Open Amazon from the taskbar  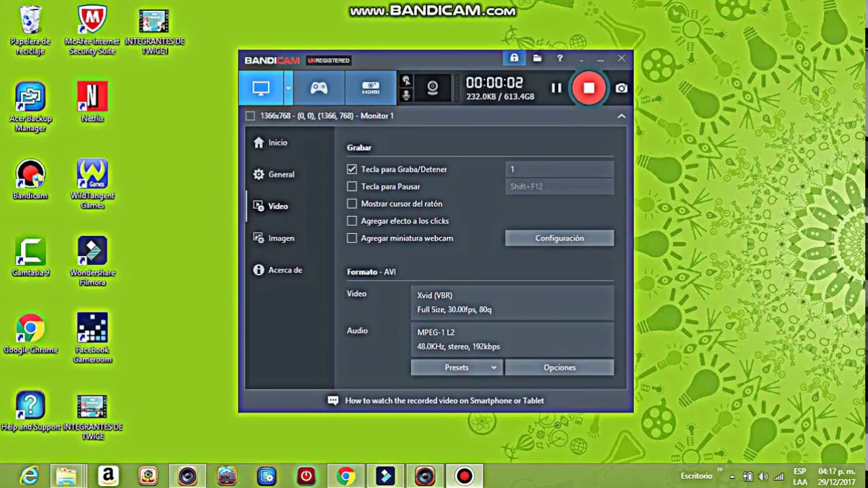point(108,476)
